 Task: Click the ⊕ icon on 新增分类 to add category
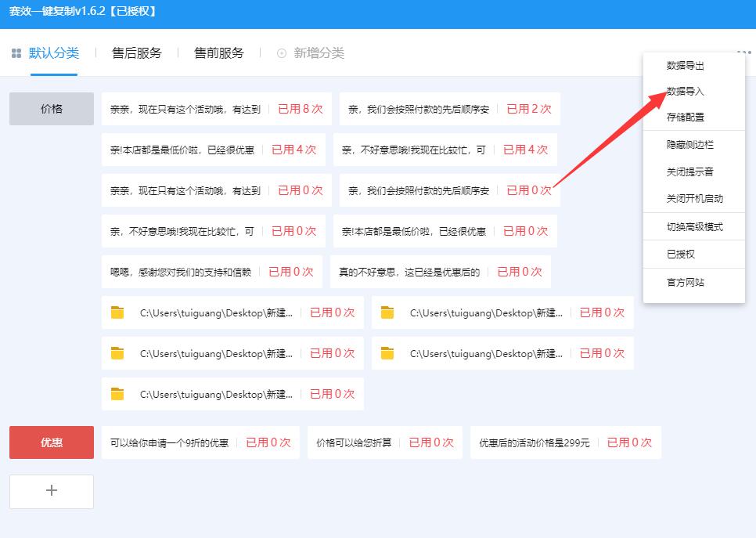[x=281, y=53]
